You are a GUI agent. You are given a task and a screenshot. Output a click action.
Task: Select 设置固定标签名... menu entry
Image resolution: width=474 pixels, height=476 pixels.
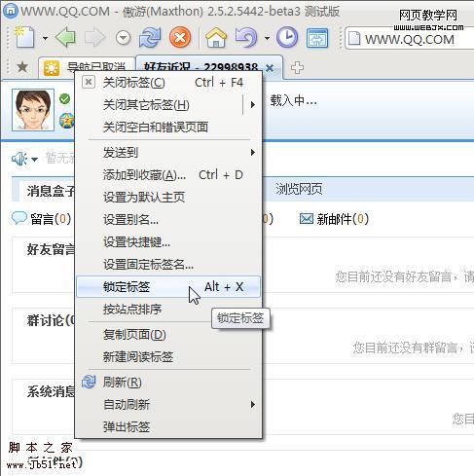tap(168, 265)
